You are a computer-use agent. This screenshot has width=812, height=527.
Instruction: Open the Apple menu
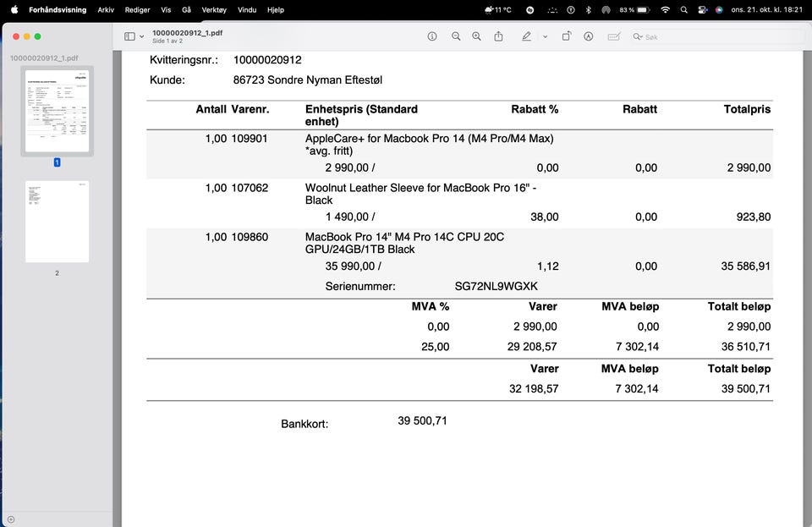[14, 9]
